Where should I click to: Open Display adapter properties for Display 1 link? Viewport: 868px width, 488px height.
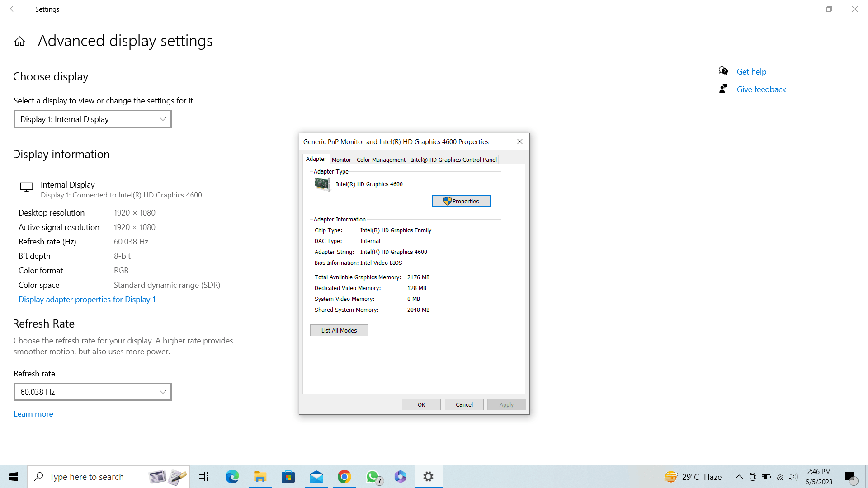click(x=87, y=300)
